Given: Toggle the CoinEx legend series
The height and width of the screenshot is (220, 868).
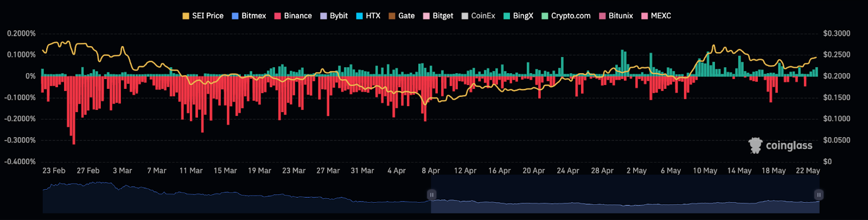Looking at the screenshot, I should (x=478, y=16).
